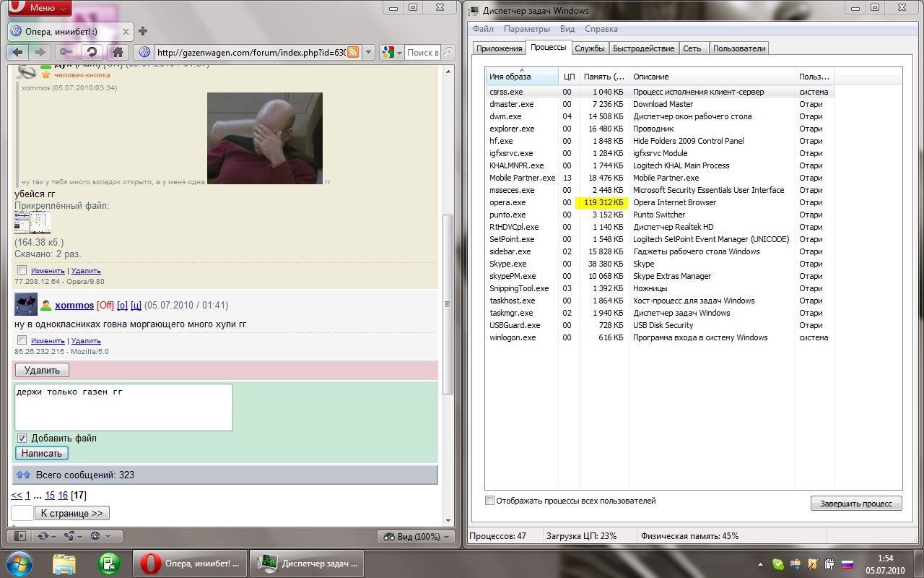Show hidden tray icons arrow
The height and width of the screenshot is (578, 924).
click(760, 564)
